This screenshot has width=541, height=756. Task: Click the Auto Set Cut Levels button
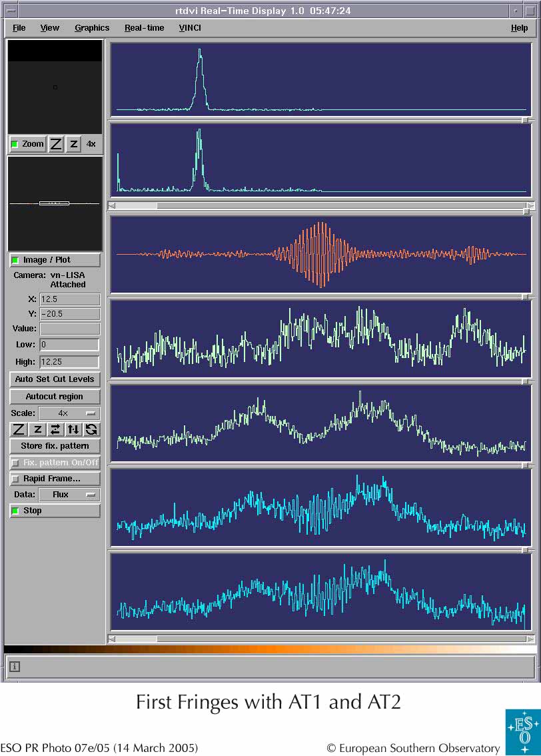click(x=55, y=379)
